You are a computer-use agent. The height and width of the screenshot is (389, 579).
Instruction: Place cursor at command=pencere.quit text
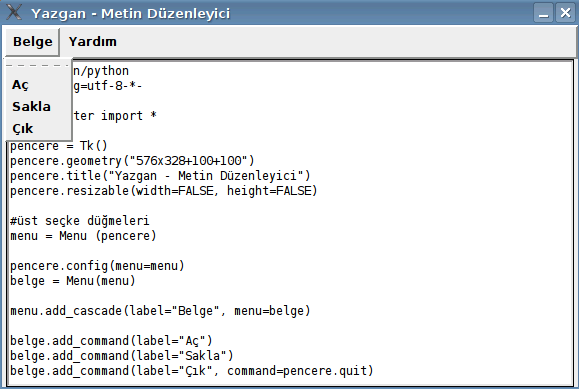point(300,371)
